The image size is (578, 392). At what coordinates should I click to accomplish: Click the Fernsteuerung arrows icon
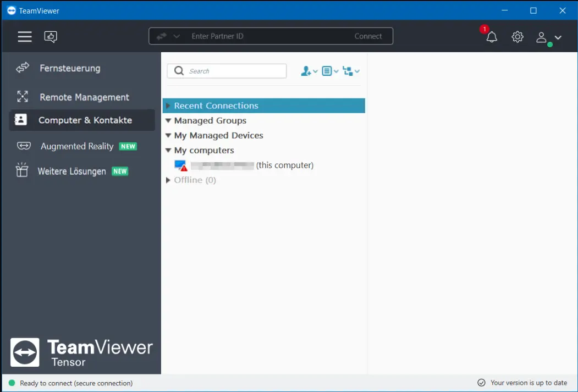(x=23, y=68)
